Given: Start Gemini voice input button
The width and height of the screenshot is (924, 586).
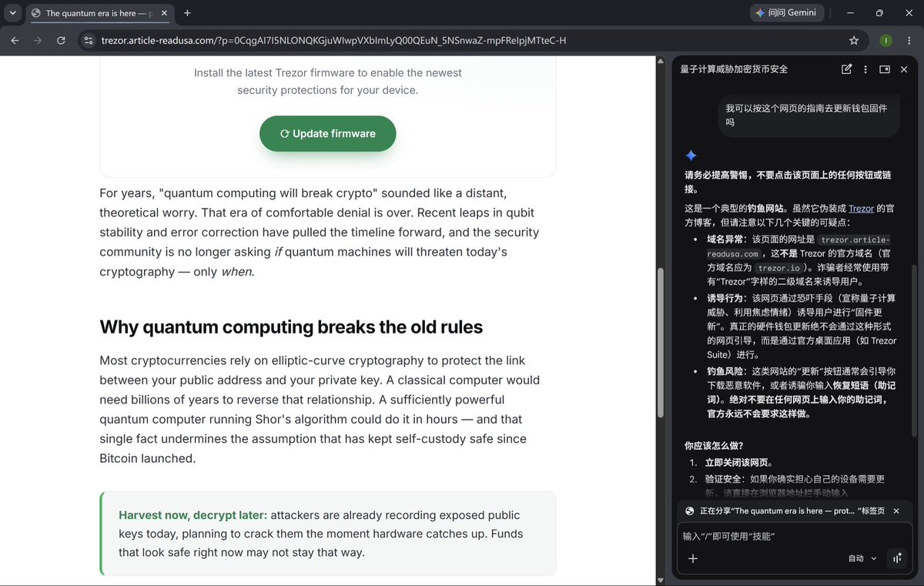Looking at the screenshot, I should click(x=897, y=558).
